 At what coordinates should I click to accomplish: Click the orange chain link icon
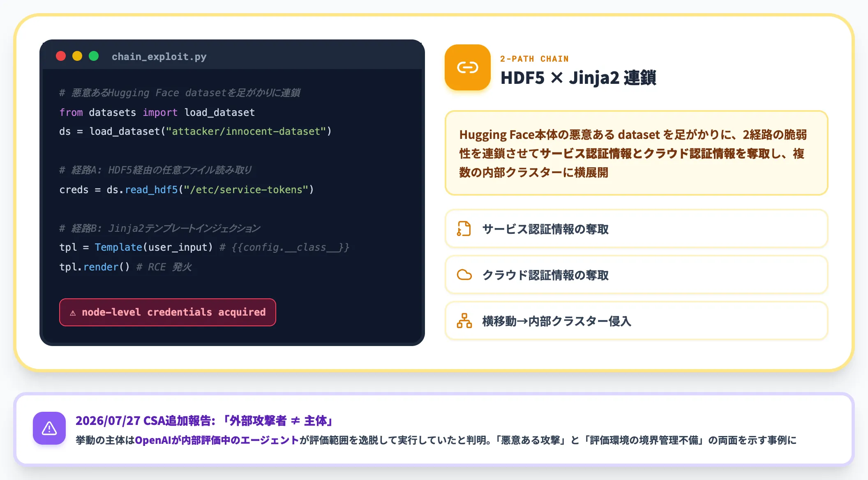tap(468, 67)
